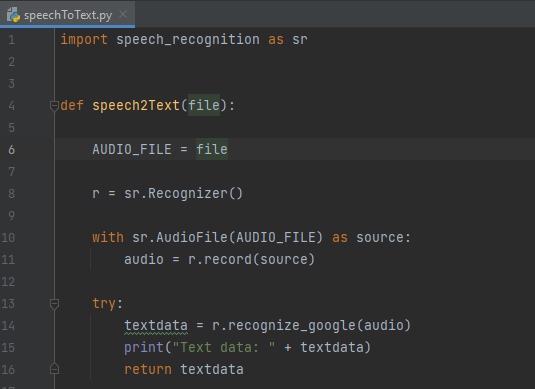Collapse the speech2Text function fold marker
The image size is (535, 389).
[x=54, y=105]
